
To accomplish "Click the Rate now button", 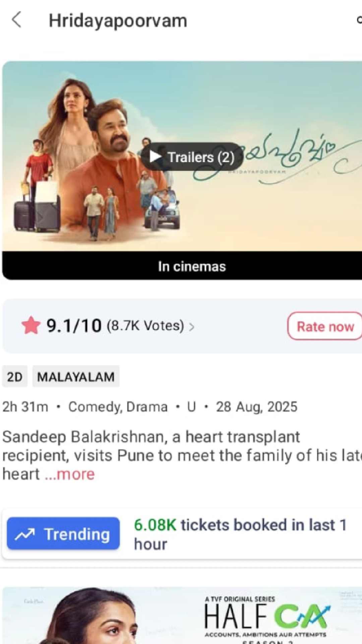I will pos(324,326).
